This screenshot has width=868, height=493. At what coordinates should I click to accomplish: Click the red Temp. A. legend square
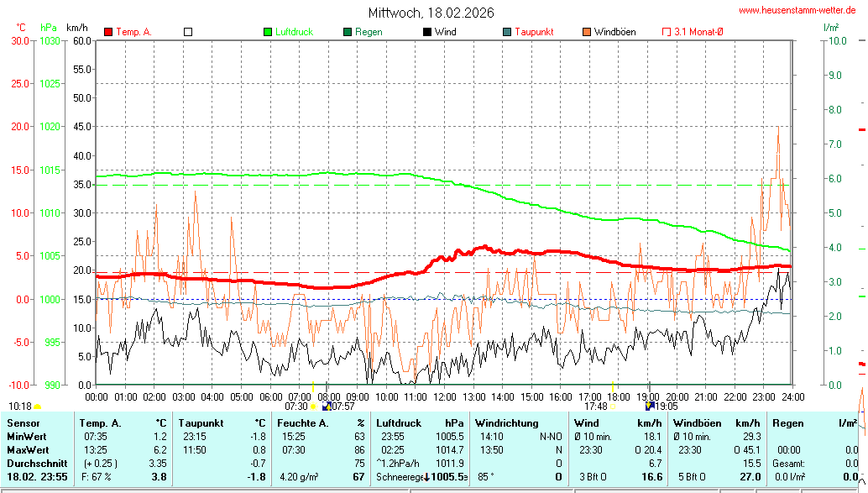[108, 32]
